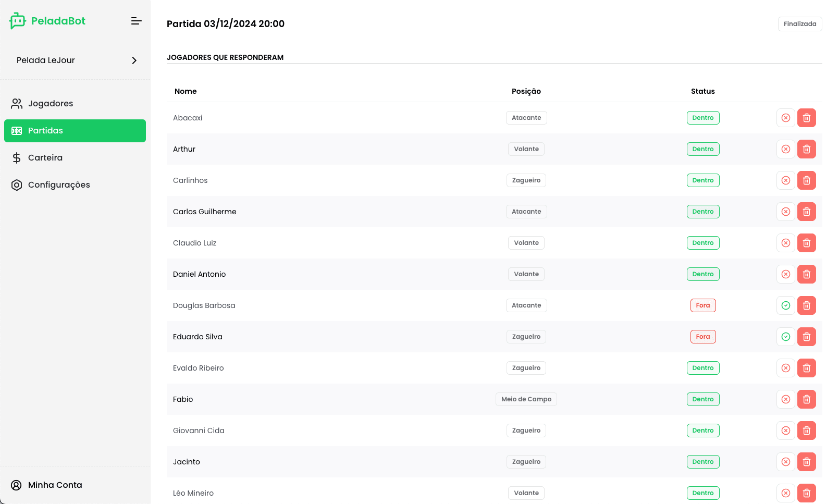Go to the Carteira section
The height and width of the screenshot is (504, 839).
coord(45,158)
